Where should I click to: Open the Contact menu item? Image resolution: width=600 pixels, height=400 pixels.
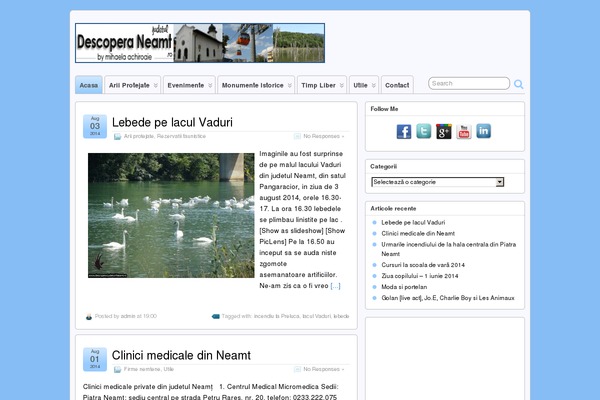(x=397, y=85)
